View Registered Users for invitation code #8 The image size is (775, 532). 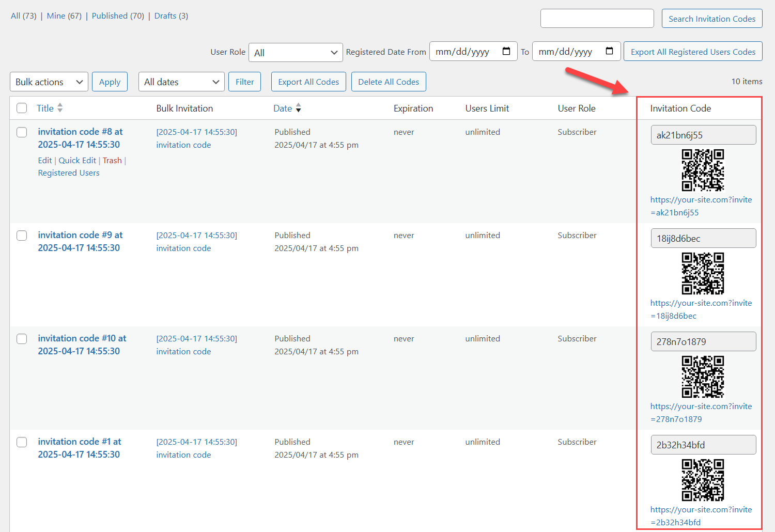point(69,173)
